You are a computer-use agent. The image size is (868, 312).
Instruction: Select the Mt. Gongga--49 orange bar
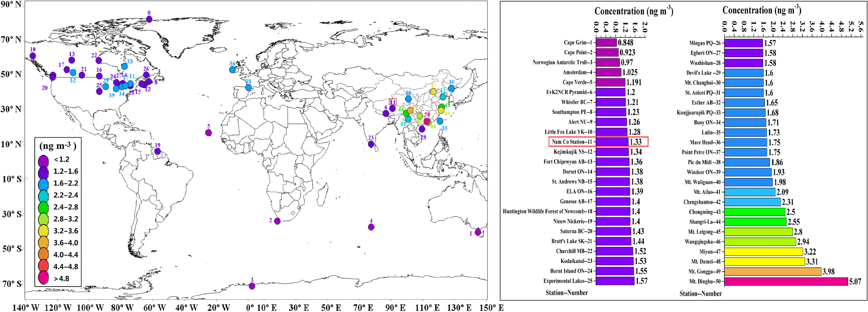pyautogui.click(x=772, y=272)
